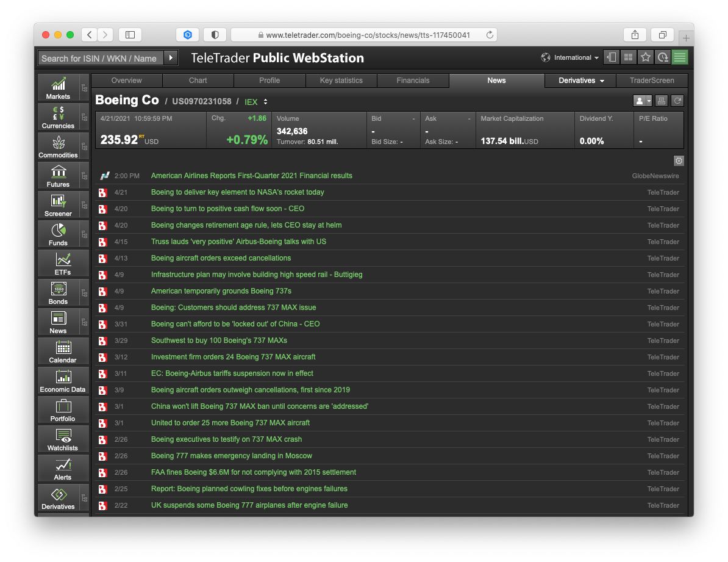
Task: Switch to the Profile tab
Action: (269, 81)
